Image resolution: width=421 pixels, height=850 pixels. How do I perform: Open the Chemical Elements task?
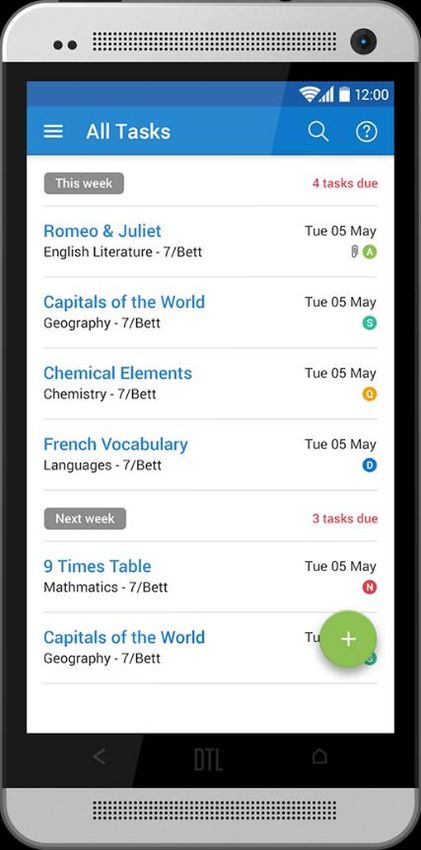coord(210,383)
